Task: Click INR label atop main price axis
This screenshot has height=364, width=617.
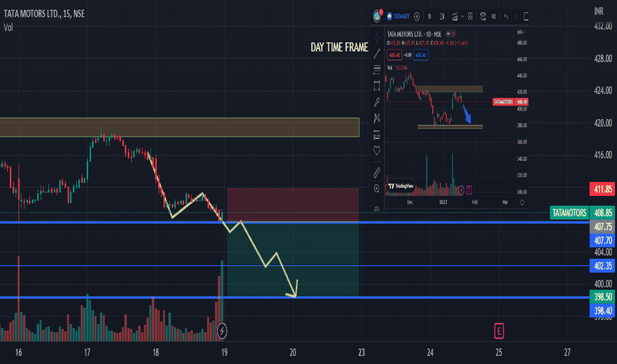Action: (x=599, y=11)
